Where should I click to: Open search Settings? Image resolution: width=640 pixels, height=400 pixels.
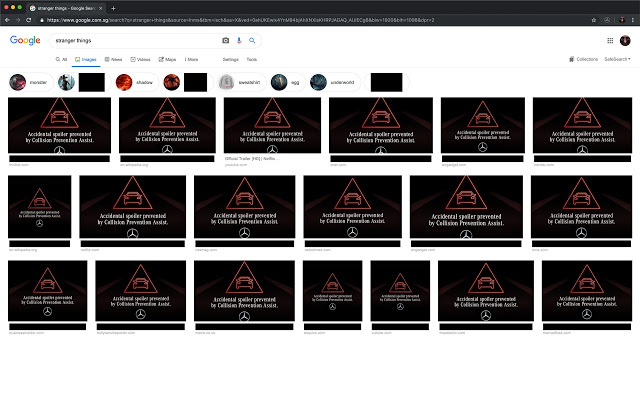click(x=230, y=59)
